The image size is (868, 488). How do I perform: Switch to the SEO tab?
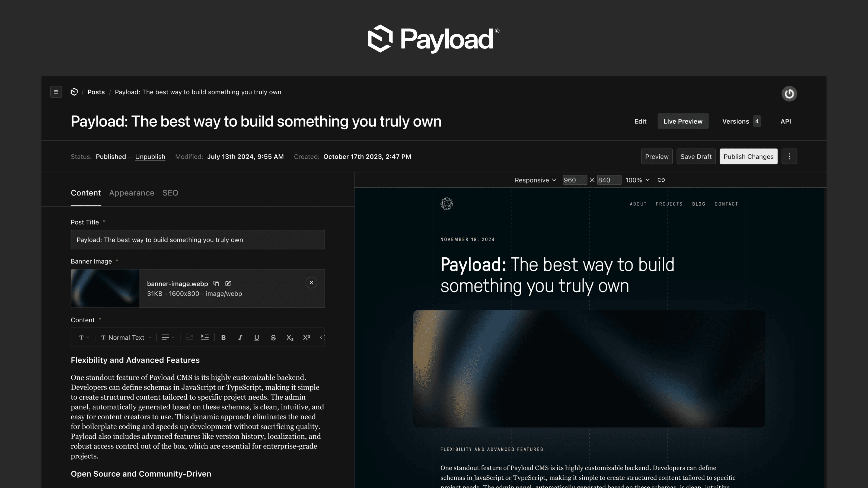[170, 193]
